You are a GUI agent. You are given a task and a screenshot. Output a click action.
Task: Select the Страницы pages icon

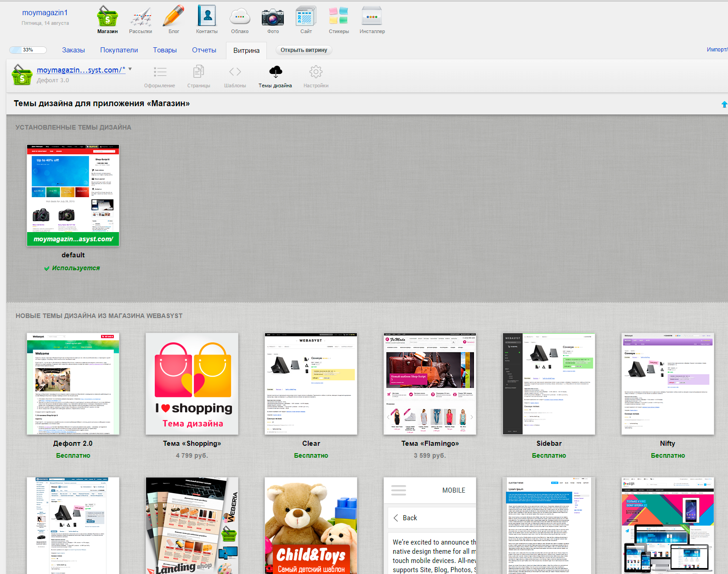(x=198, y=72)
